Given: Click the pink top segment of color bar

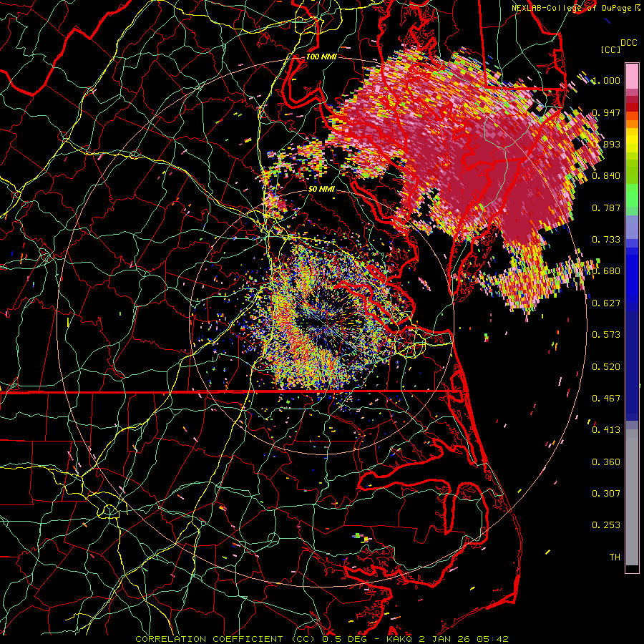Looking at the screenshot, I should pos(632,76).
